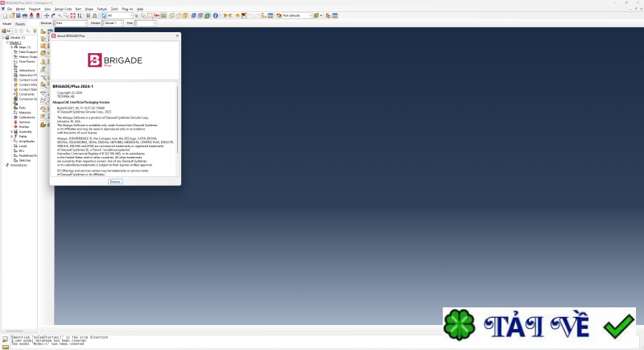Open the selection filter dropdown showing All
The image size is (644, 350).
(x=120, y=15)
